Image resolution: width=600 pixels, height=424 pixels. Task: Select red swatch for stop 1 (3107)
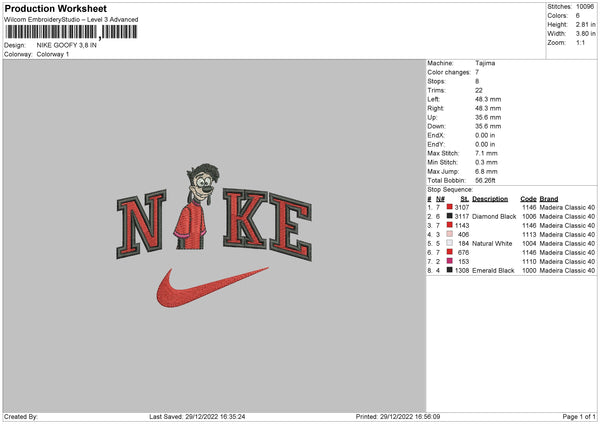click(450, 207)
